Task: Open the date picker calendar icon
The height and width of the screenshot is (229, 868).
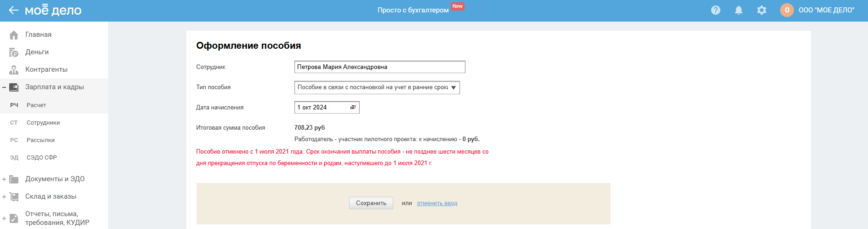Action: click(353, 108)
